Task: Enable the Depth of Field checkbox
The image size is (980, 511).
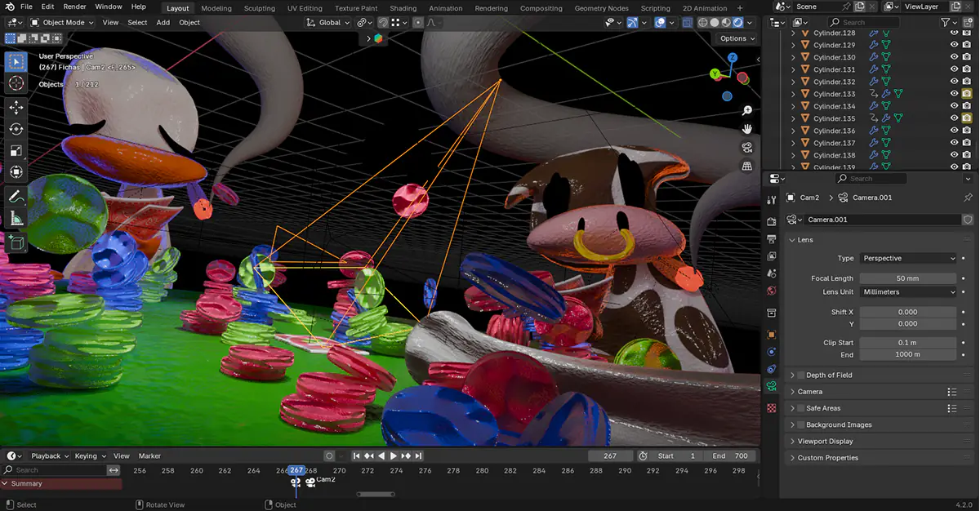Action: point(800,375)
